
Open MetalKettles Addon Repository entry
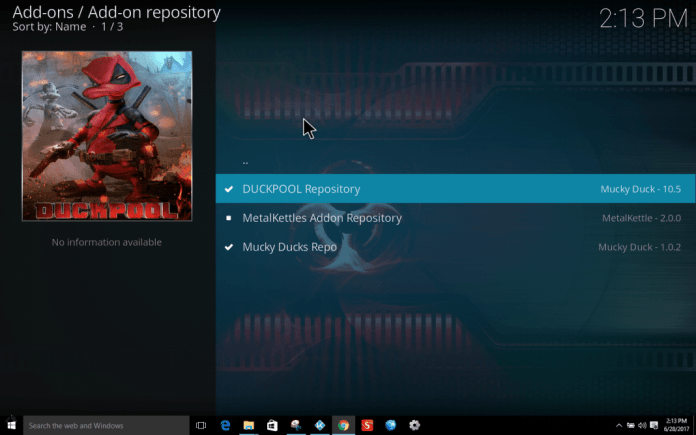[455, 218]
